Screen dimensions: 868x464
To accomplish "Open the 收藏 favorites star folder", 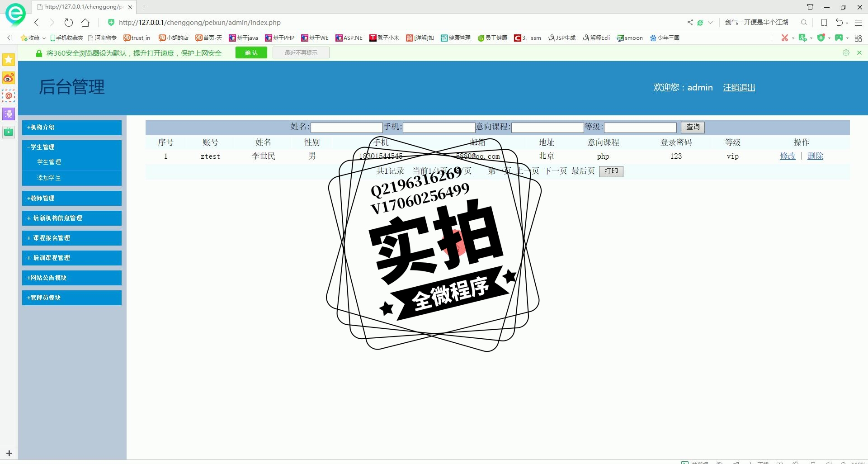I will click(x=30, y=38).
